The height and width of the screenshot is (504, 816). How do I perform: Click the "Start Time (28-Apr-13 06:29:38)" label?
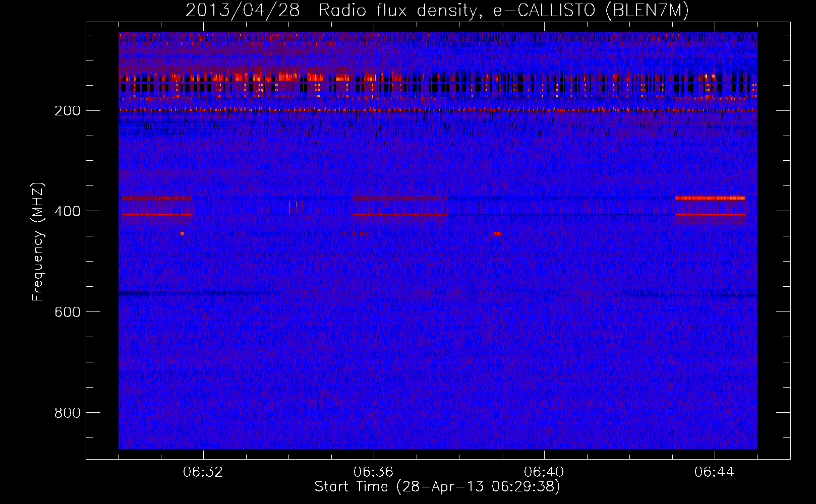point(437,487)
